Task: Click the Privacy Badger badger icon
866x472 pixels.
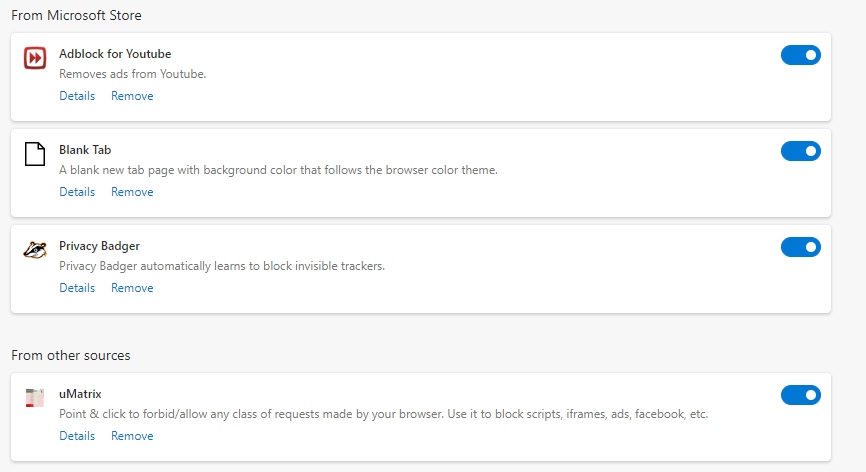Action: [35, 250]
